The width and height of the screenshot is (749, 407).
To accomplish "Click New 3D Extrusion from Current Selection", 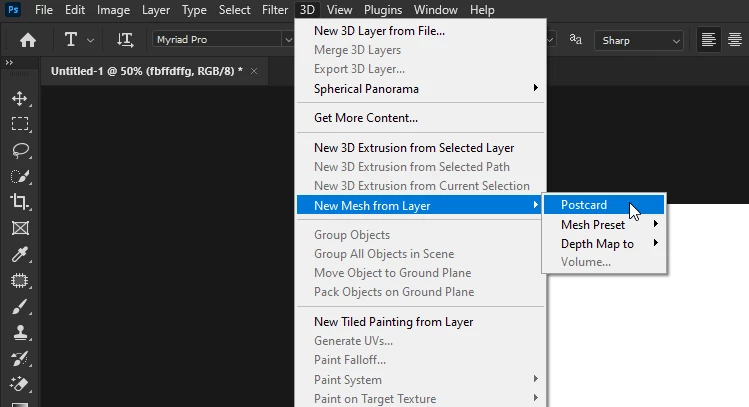I will [420, 186].
